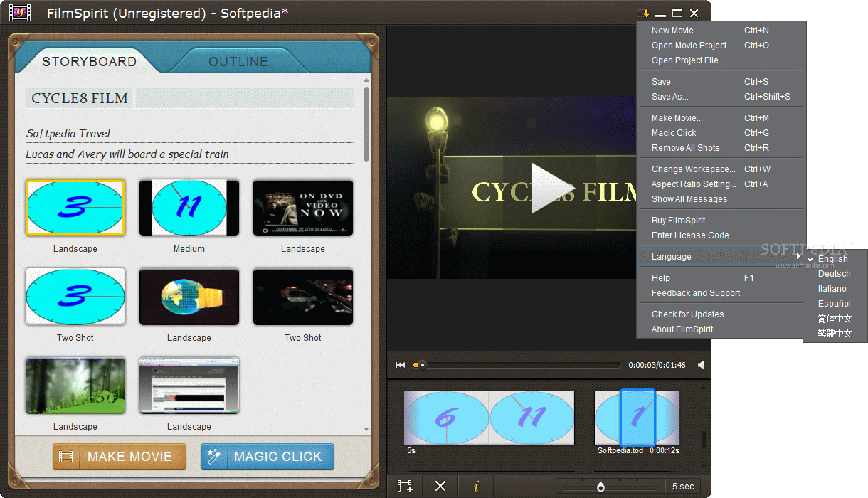Click the Make Movie button
The width and height of the screenshot is (868, 498).
(120, 457)
